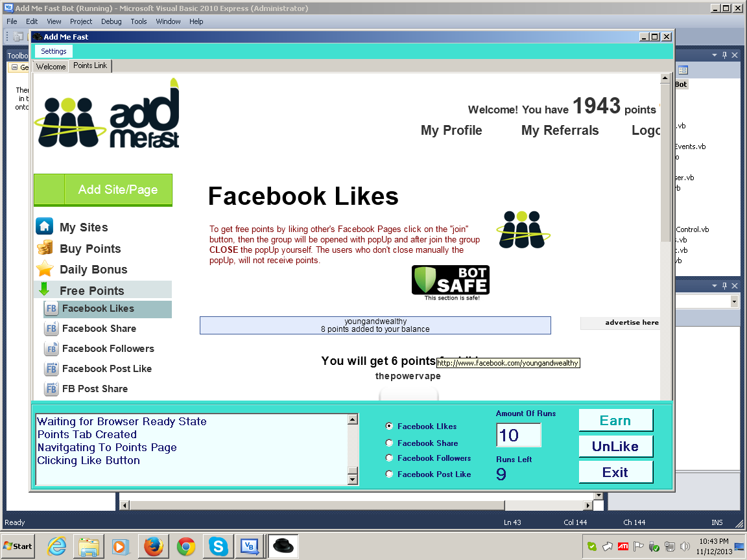Click the Action Center flag tray icon
The width and height of the screenshot is (747, 560).
point(639,546)
